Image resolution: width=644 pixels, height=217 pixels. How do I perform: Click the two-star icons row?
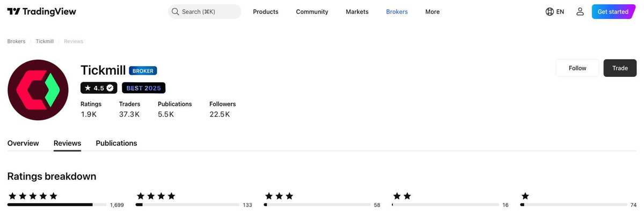pos(402,196)
